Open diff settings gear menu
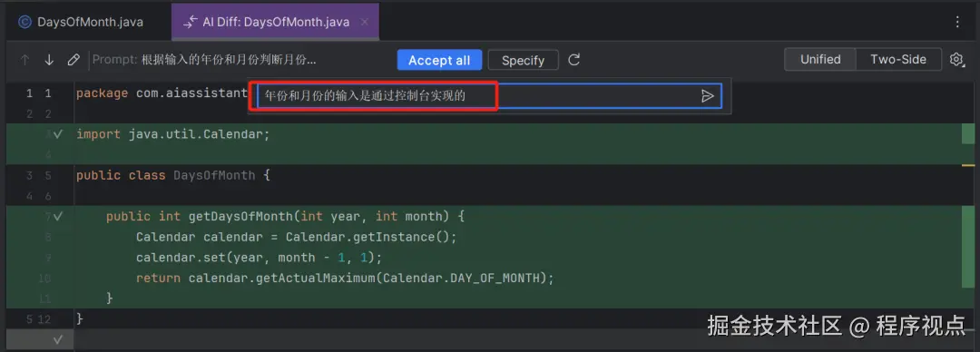The width and height of the screenshot is (980, 352). click(x=956, y=59)
